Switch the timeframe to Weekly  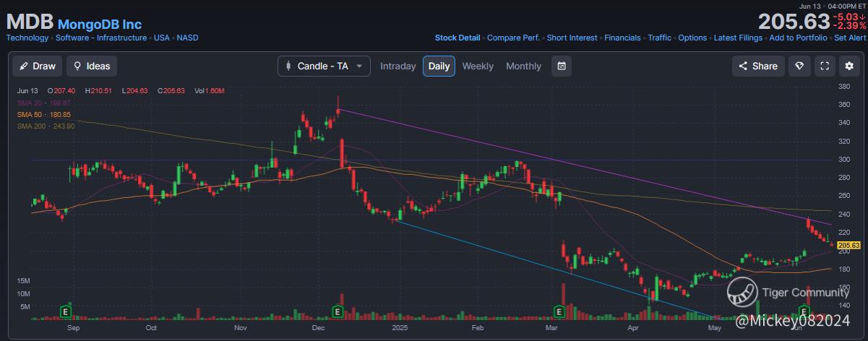click(x=478, y=66)
